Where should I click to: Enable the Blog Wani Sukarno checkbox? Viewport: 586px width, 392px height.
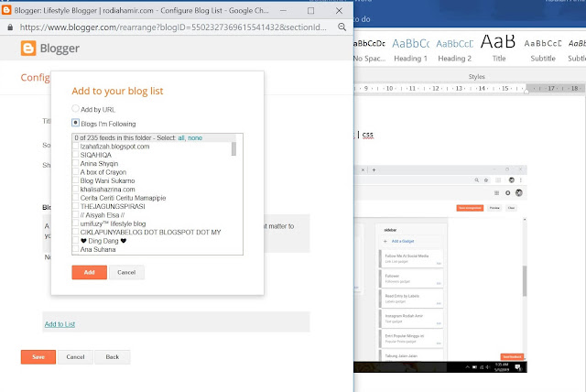[75, 180]
